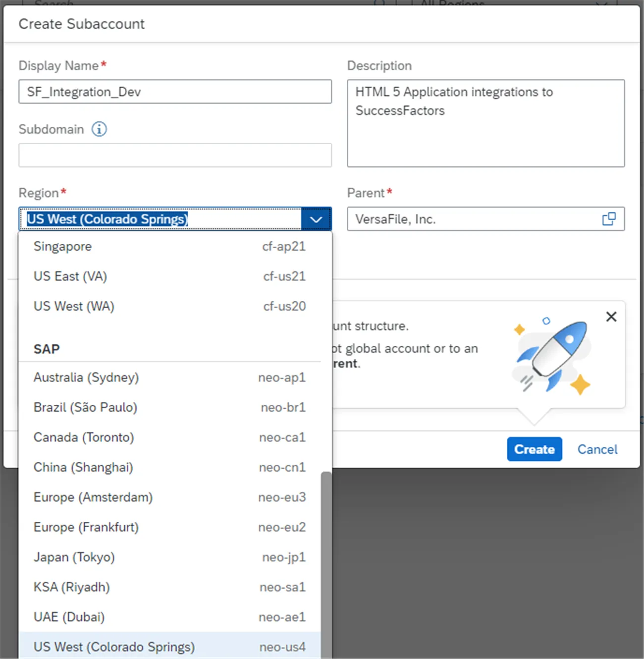The height and width of the screenshot is (659, 644).
Task: Click the region list scrollbar thumb
Action: point(326,565)
